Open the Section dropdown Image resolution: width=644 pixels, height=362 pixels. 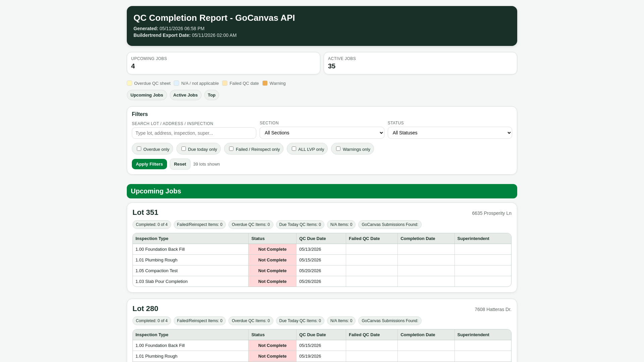point(322,133)
